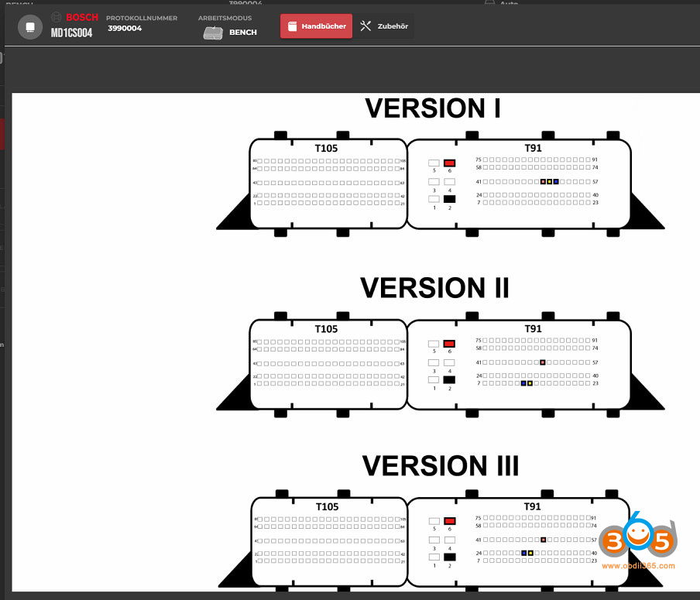
Task: Open the Zubehör accessories button
Action: (x=385, y=26)
